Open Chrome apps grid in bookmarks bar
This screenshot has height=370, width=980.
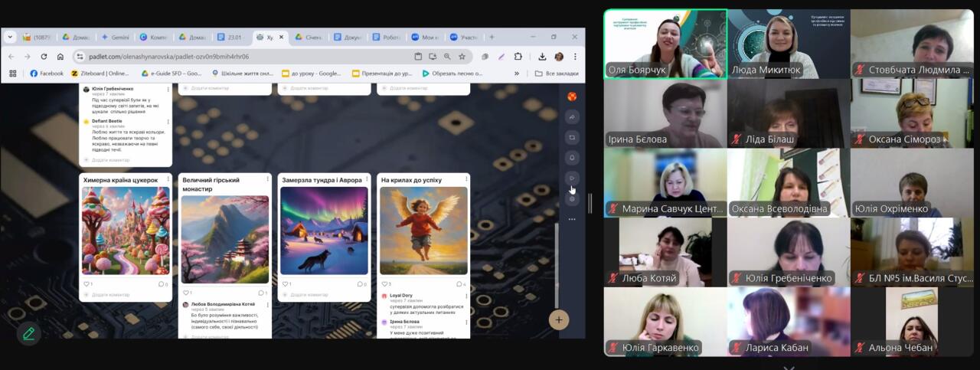[x=12, y=74]
